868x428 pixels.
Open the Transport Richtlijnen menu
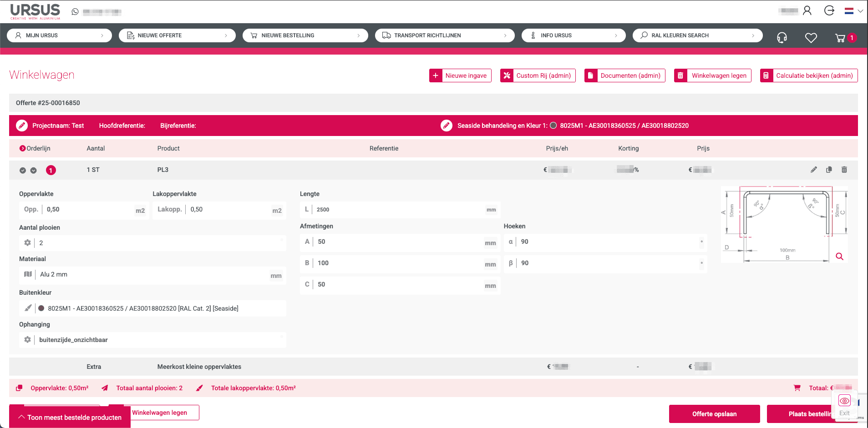coord(444,35)
